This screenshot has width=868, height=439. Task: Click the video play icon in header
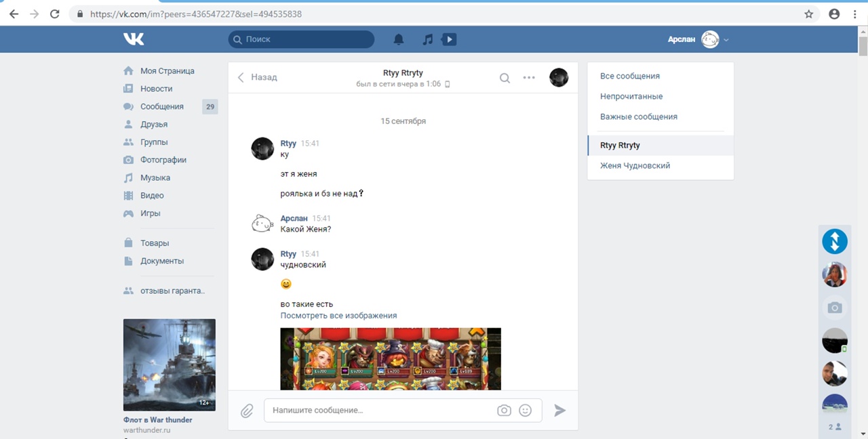[x=449, y=39]
